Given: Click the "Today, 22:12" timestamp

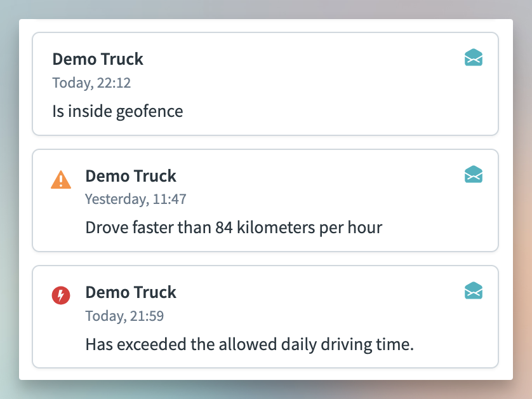Looking at the screenshot, I should (x=91, y=83).
